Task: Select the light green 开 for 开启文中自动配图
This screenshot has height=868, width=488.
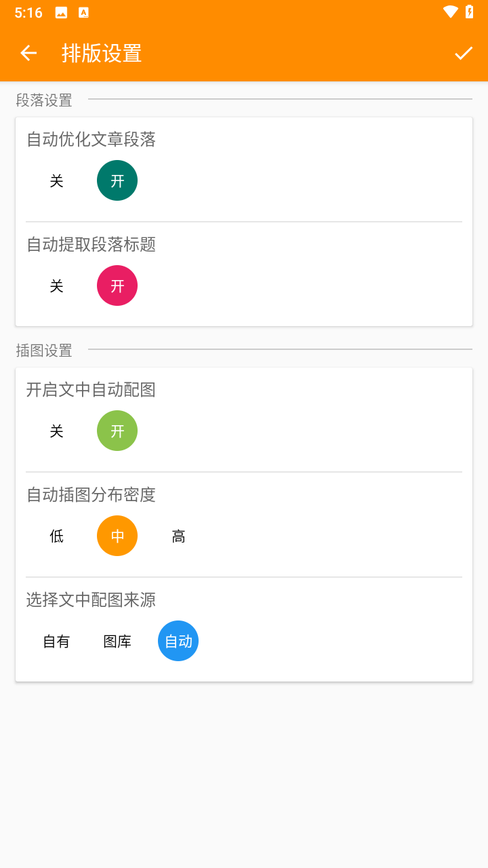Action: click(x=117, y=431)
